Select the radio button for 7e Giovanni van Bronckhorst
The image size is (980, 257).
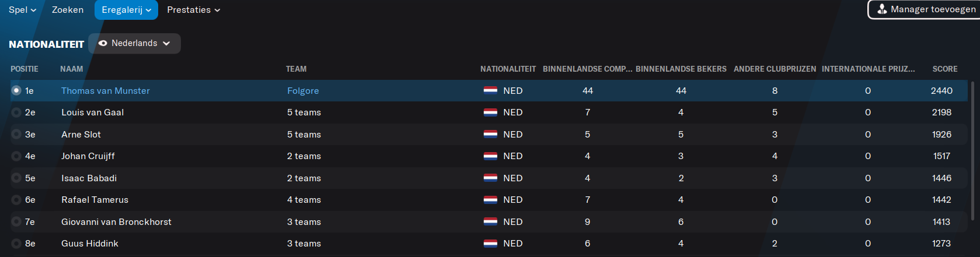tap(16, 222)
